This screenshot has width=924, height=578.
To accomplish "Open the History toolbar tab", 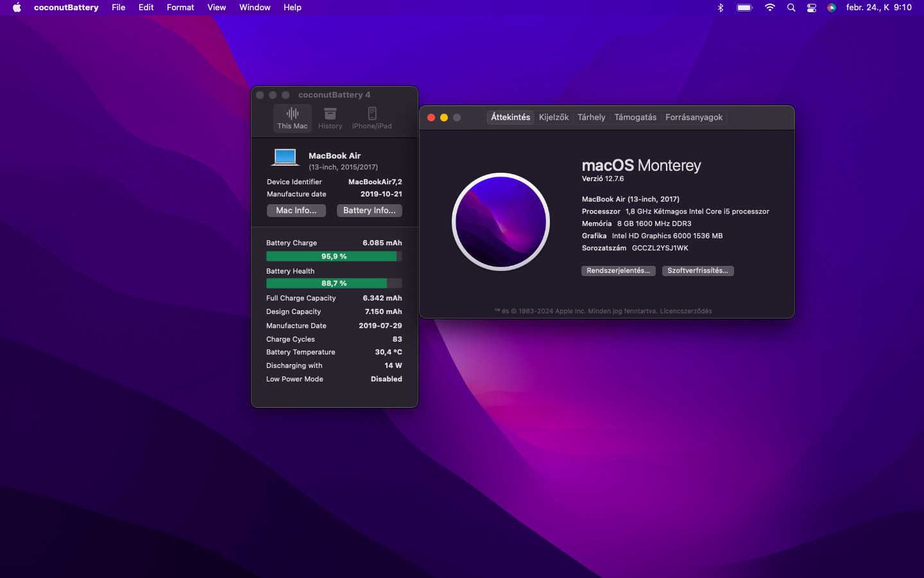I will click(330, 118).
